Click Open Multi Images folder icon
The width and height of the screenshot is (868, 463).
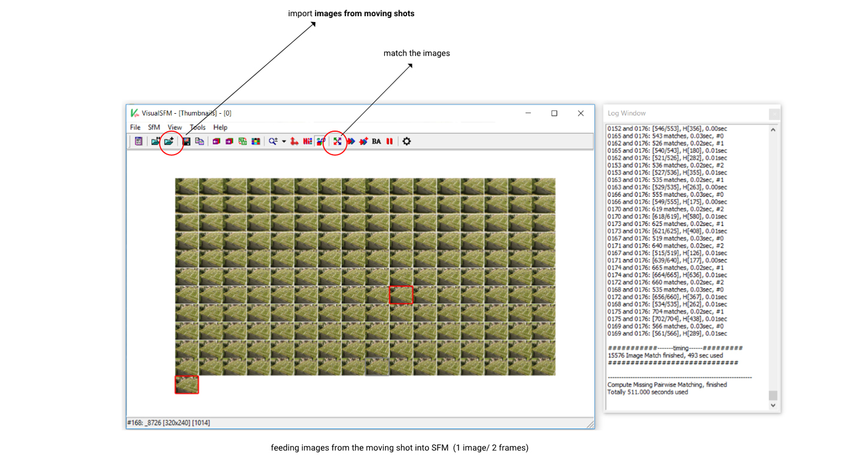click(x=156, y=141)
